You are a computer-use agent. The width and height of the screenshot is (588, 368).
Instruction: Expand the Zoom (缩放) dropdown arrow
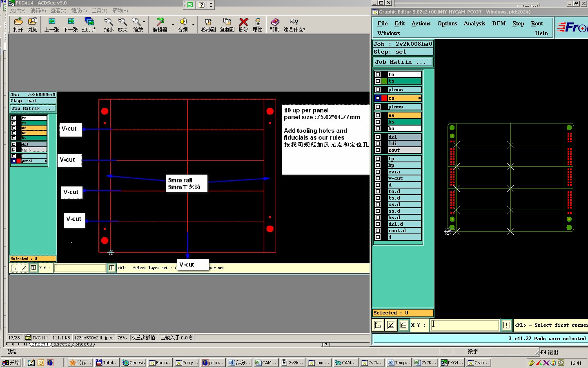point(144,22)
